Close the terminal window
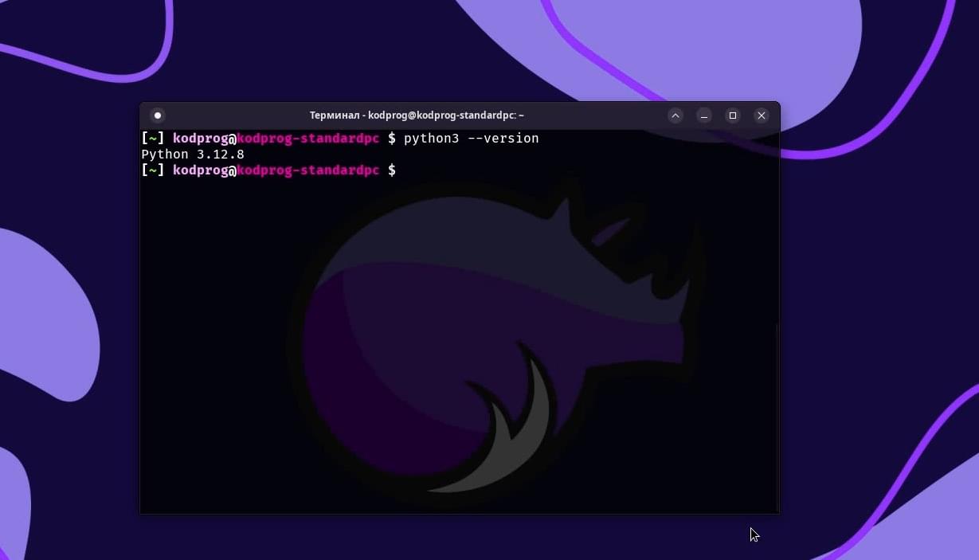Image resolution: width=979 pixels, height=560 pixels. [x=762, y=116]
